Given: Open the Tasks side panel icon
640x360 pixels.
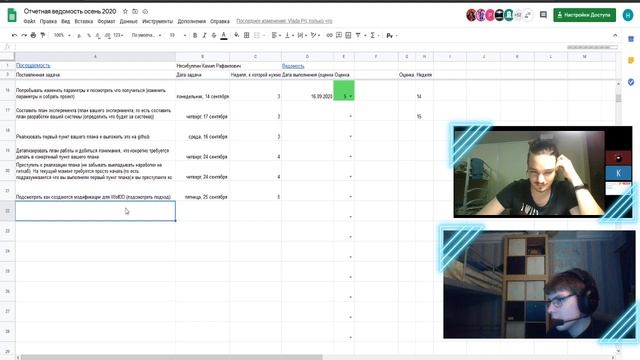Looking at the screenshot, I should click(631, 82).
